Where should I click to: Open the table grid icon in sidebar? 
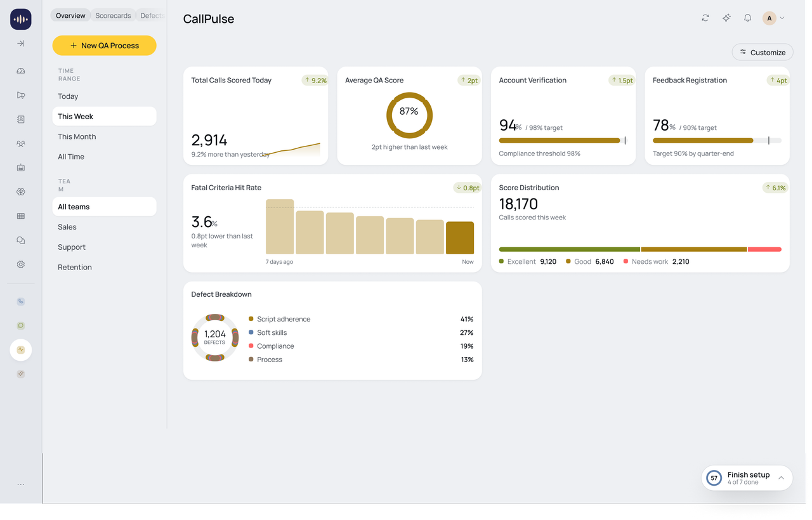coord(21,216)
